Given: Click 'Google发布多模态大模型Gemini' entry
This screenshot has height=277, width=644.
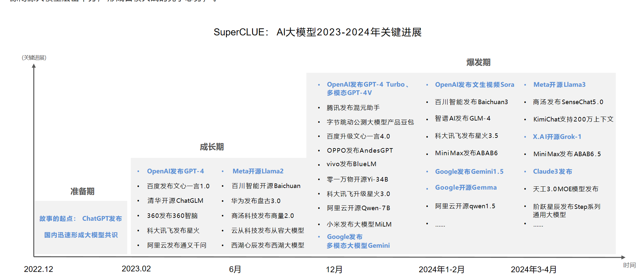Looking at the screenshot, I should pos(358,241).
